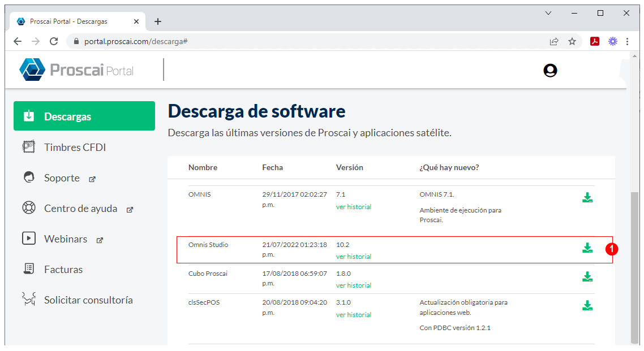Click the date '21/07/2022 01:23:18'

294,245
